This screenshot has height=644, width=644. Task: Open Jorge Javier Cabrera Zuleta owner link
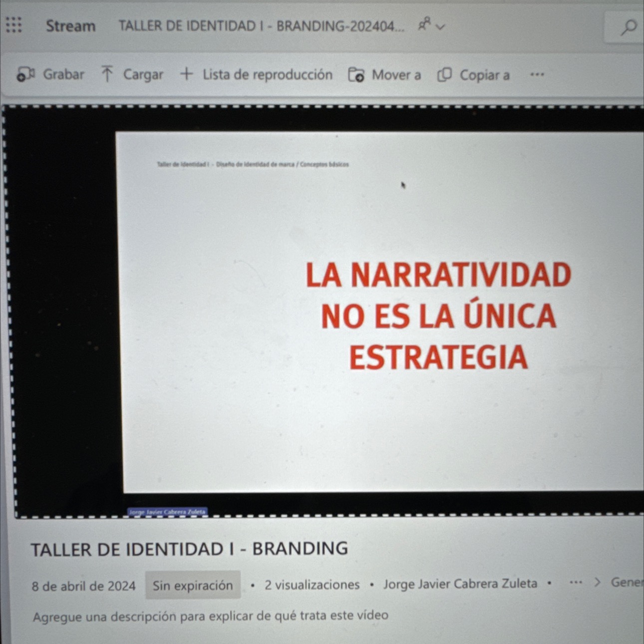pos(460,584)
